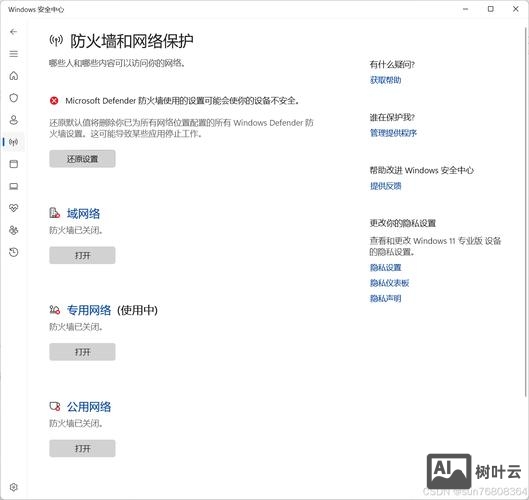Open the 公用网络 link
This screenshot has width=529, height=500.
(89, 407)
